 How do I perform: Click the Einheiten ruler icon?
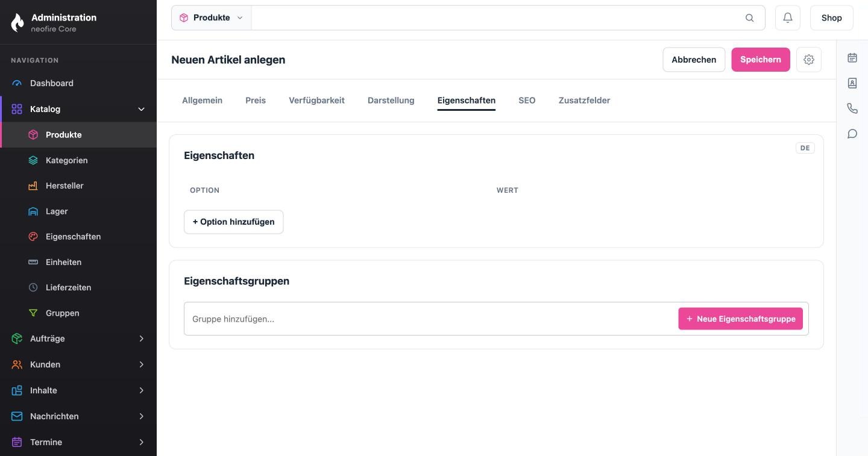(33, 262)
